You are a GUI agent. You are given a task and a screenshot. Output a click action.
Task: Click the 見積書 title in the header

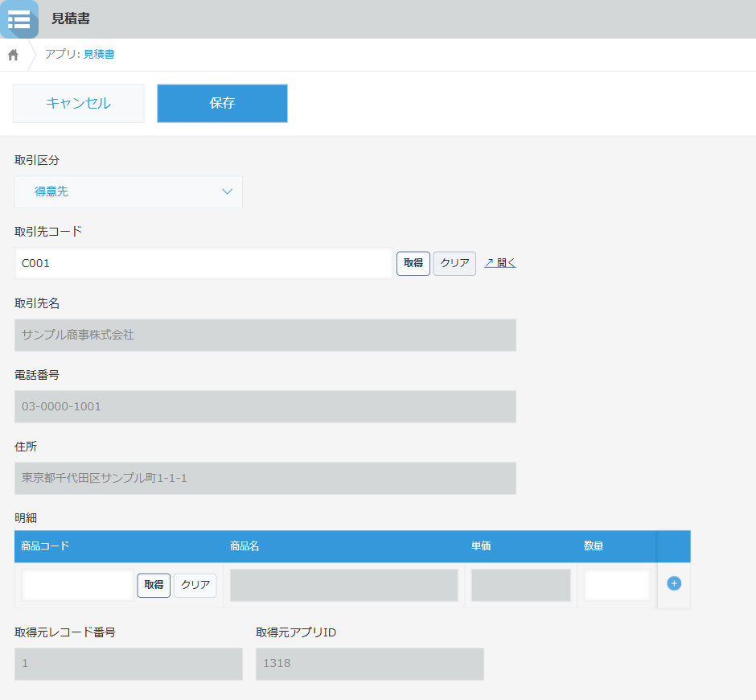[x=71, y=19]
